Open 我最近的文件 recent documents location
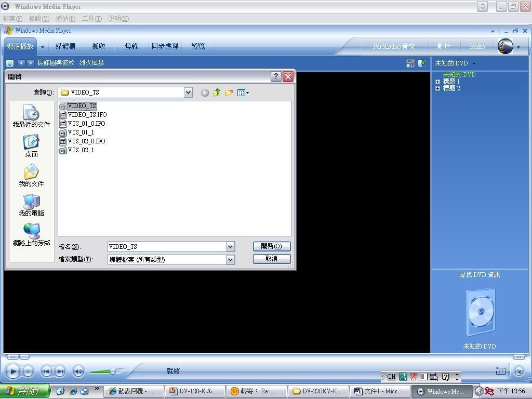532x399 pixels. click(x=31, y=116)
